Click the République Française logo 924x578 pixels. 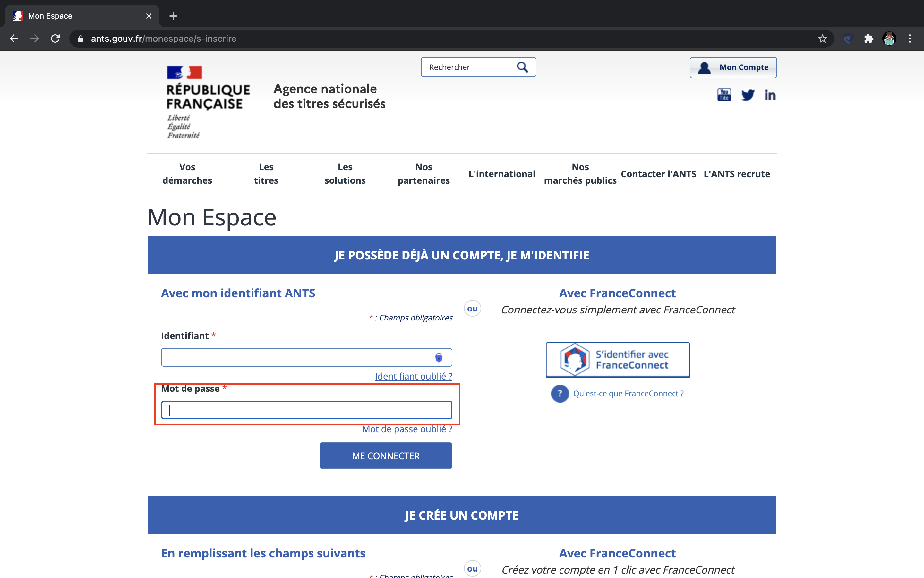208,102
